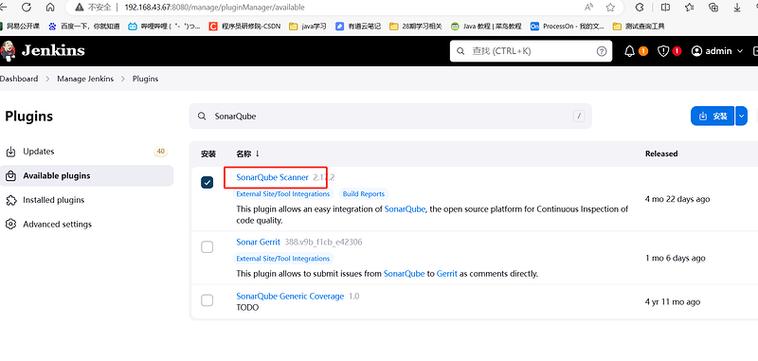Image resolution: width=758 pixels, height=361 pixels.
Task: Go to Dashboard breadcrumb
Action: [x=19, y=79]
